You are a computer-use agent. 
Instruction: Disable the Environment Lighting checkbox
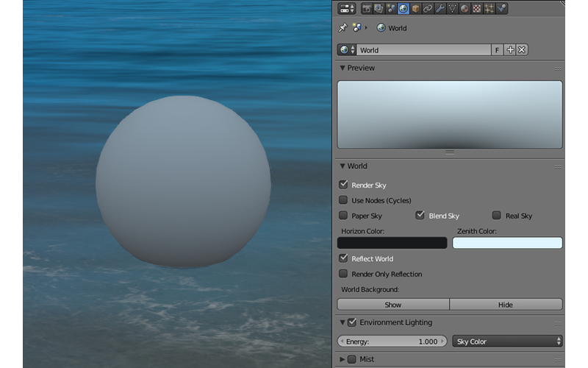[352, 322]
